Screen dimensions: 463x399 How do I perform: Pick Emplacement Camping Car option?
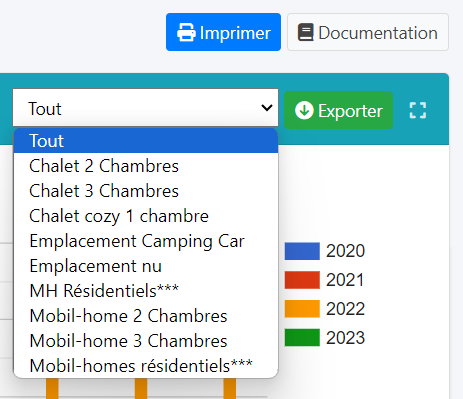coord(146,241)
